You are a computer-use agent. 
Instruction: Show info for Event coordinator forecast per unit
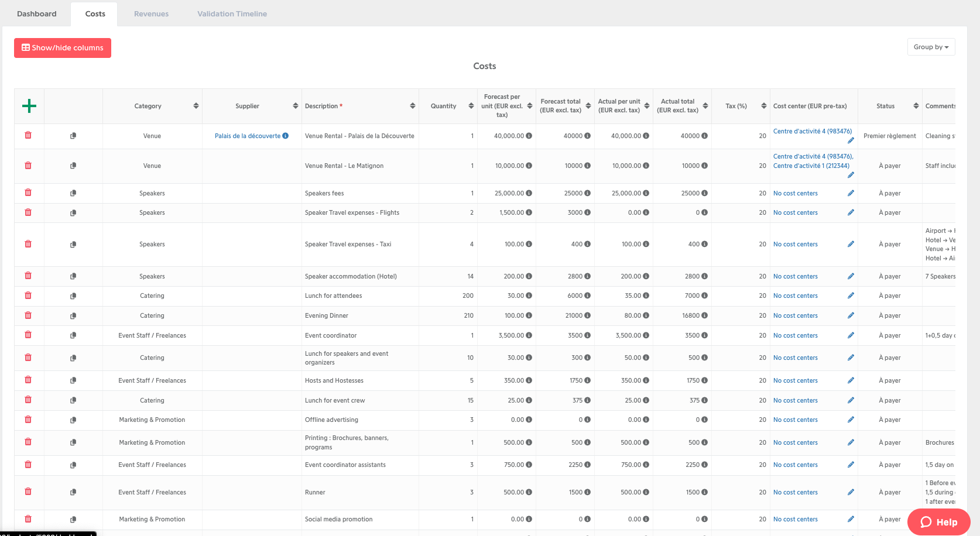pyautogui.click(x=529, y=335)
